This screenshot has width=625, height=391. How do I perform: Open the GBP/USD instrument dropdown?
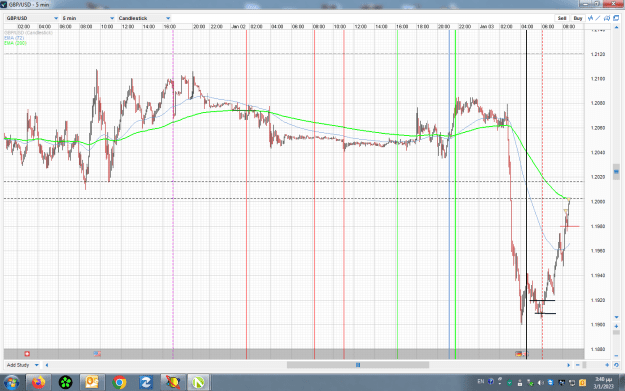point(32,18)
